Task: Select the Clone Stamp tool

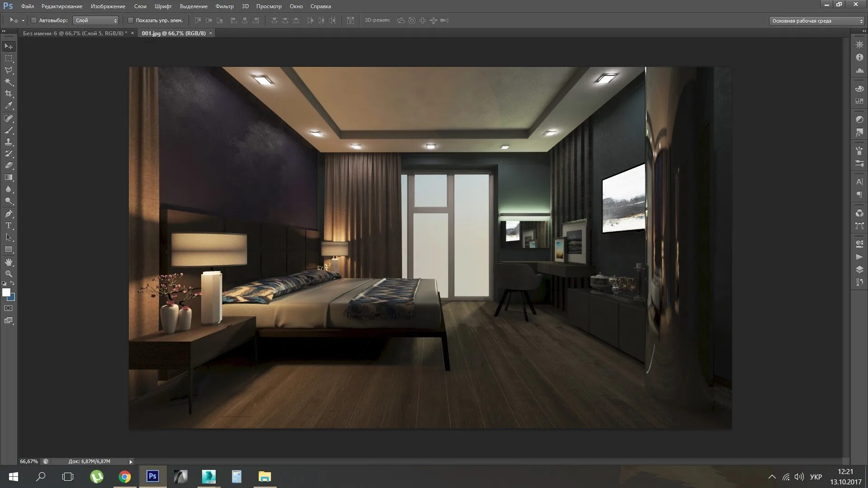Action: click(9, 142)
